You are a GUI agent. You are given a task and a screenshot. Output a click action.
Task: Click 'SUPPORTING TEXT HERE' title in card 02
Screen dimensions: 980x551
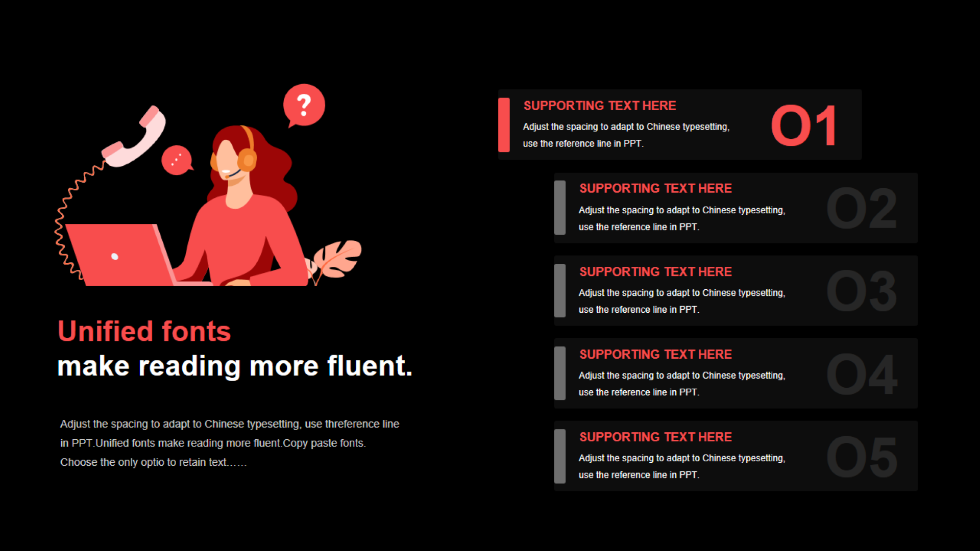pos(656,188)
